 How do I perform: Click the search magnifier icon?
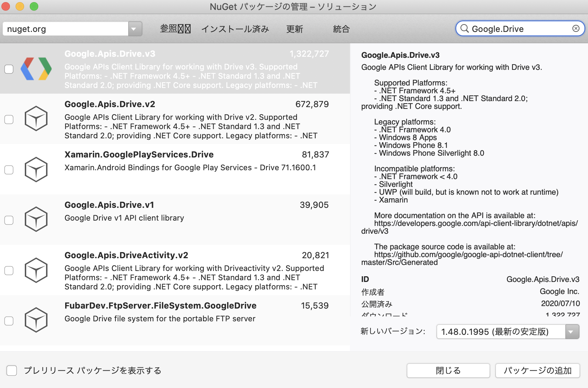tap(464, 29)
